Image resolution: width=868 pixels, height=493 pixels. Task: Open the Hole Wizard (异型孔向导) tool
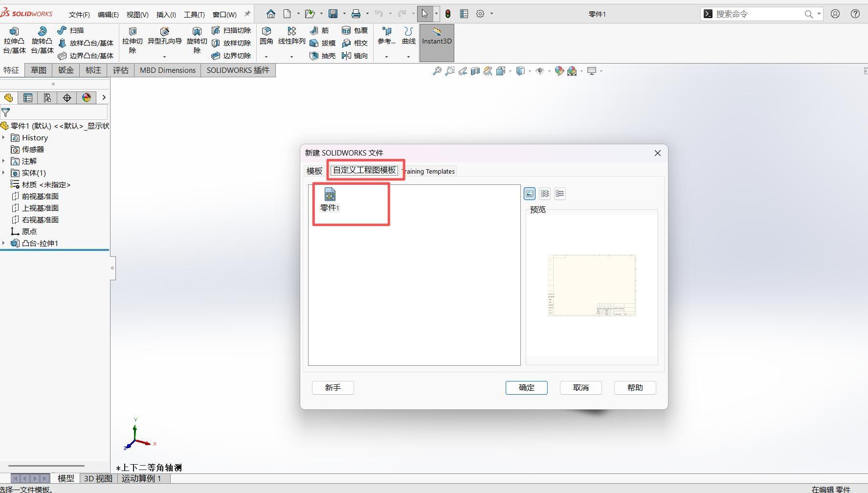click(x=165, y=37)
